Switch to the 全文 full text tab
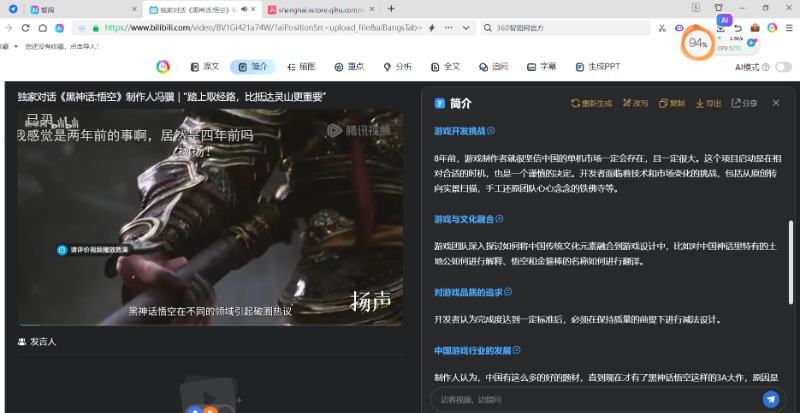The width and height of the screenshot is (800, 413). tap(445, 67)
